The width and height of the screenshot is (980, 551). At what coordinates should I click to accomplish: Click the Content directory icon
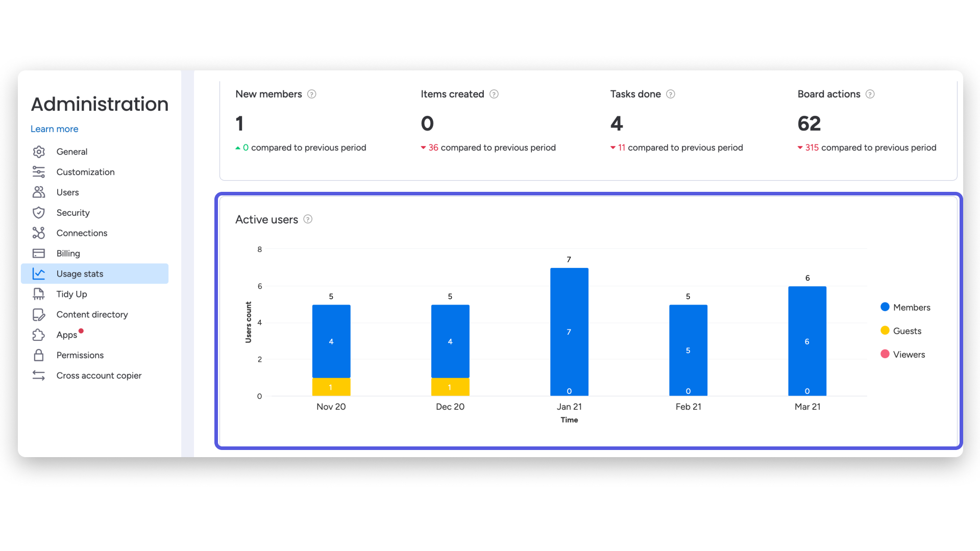tap(39, 315)
